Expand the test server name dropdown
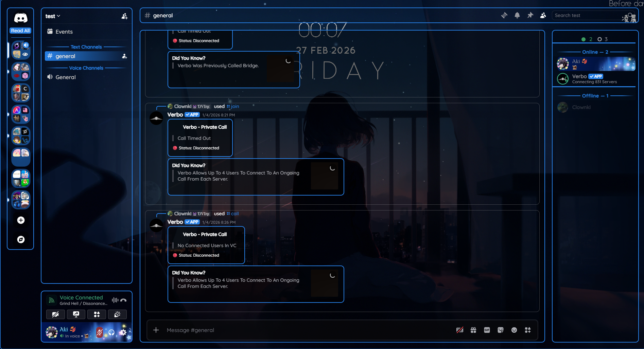Screen dimensions: 644x349 pyautogui.click(x=53, y=16)
